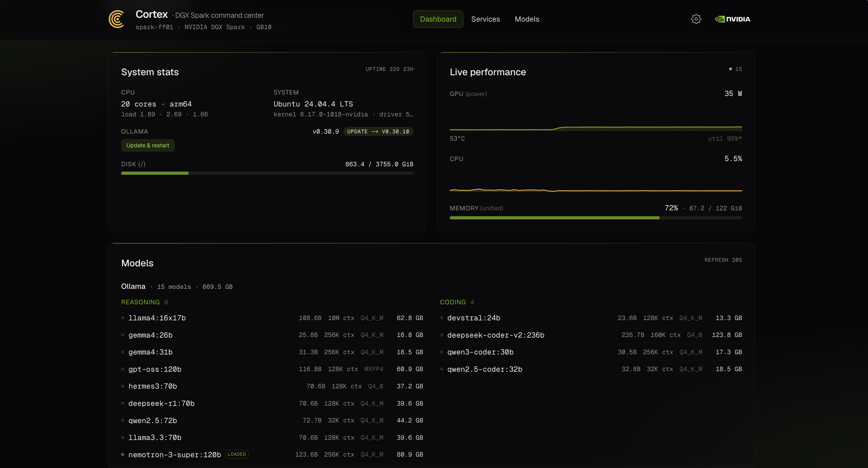
Task: Click the 863.4 / 3755.0 GiB disk value
Action: (x=379, y=164)
